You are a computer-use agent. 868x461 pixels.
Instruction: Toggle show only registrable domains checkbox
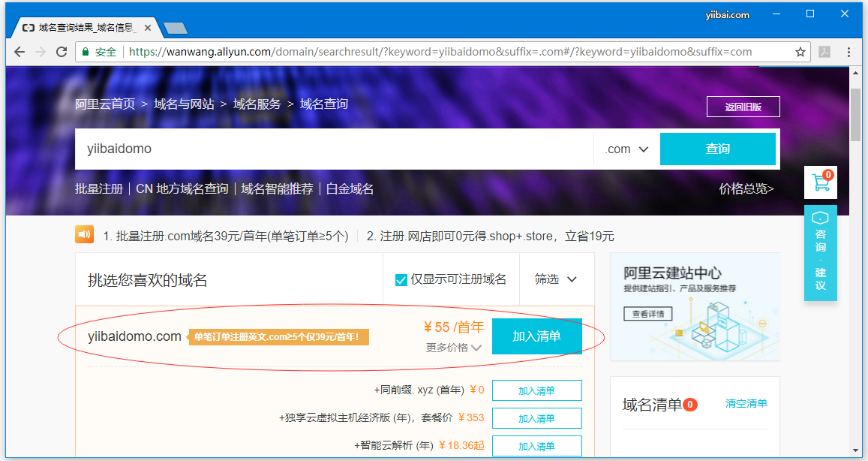coord(401,280)
